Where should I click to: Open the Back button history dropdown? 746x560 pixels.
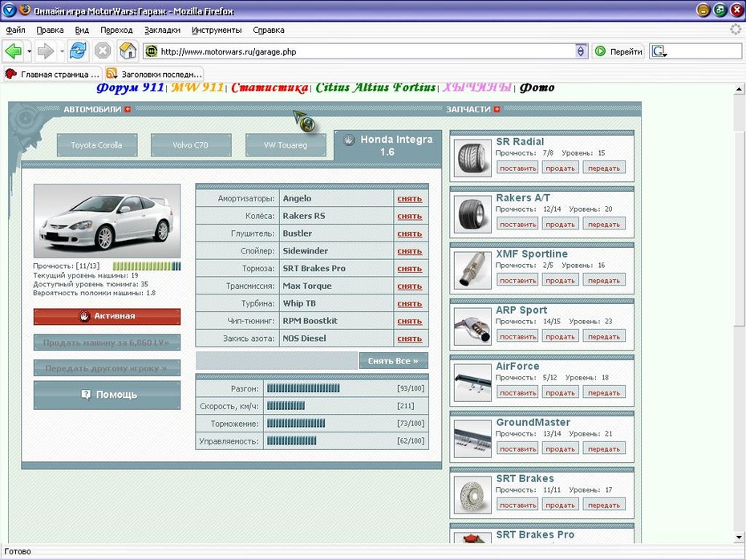[x=29, y=51]
